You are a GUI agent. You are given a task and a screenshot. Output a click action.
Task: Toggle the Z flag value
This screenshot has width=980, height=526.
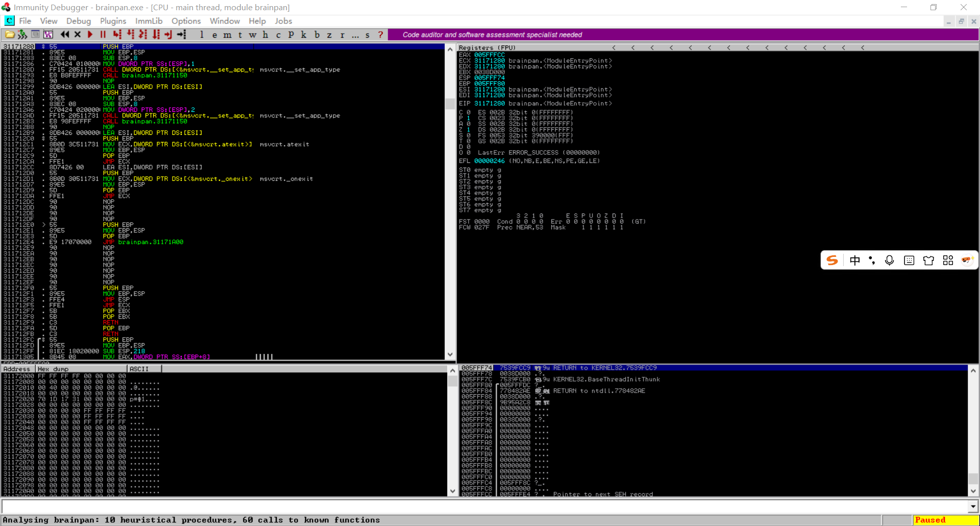pos(469,130)
